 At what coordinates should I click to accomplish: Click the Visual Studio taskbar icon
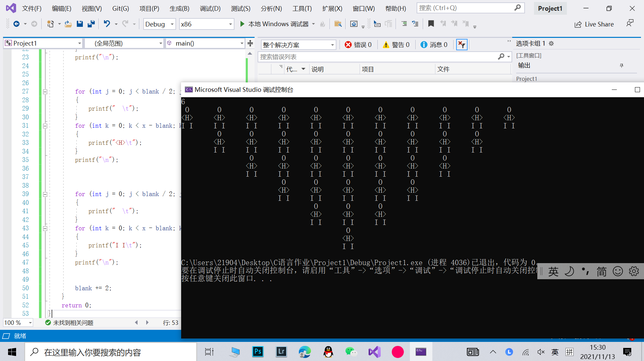tap(374, 352)
